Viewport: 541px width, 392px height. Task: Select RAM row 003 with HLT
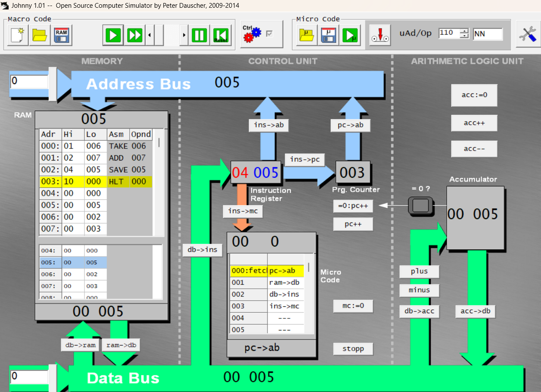96,182
